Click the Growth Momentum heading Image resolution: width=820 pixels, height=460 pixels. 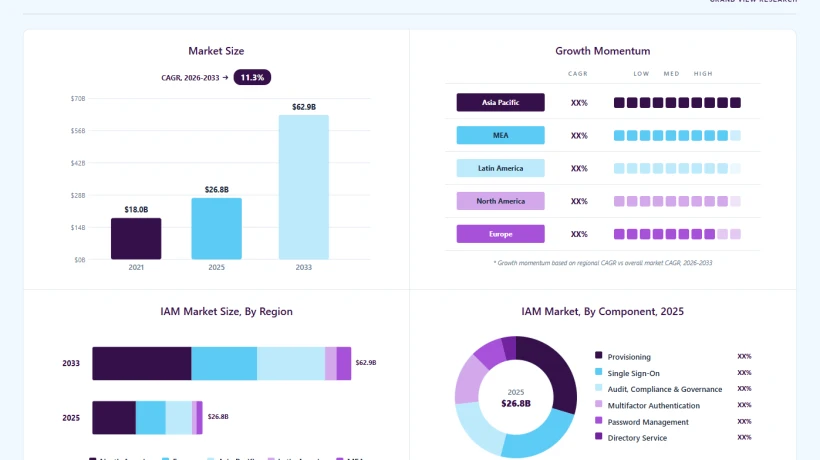[x=603, y=51]
